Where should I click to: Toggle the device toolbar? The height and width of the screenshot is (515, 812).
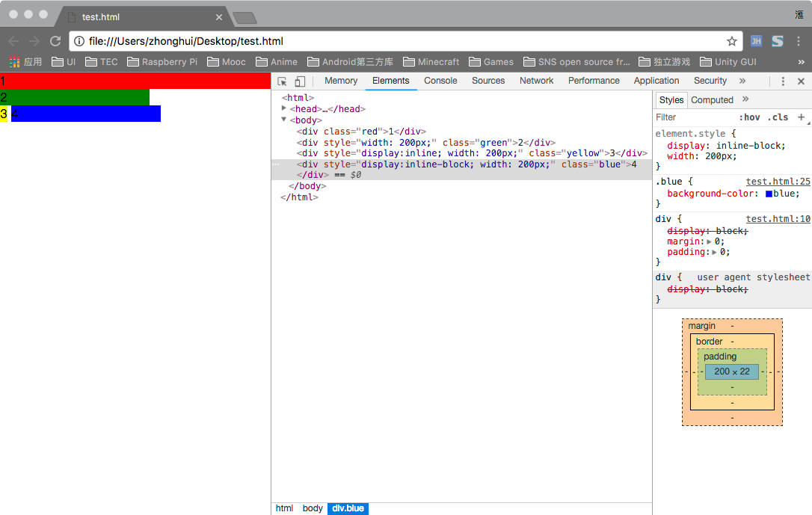[300, 81]
